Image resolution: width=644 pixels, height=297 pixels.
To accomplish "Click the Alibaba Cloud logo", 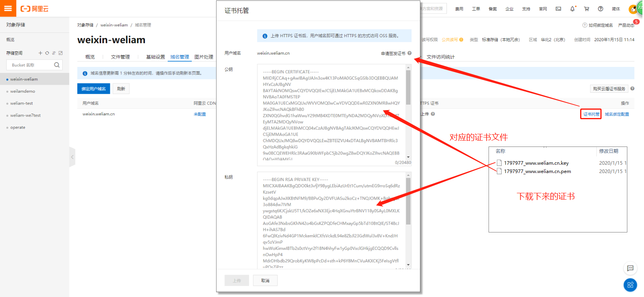I will (34, 9).
